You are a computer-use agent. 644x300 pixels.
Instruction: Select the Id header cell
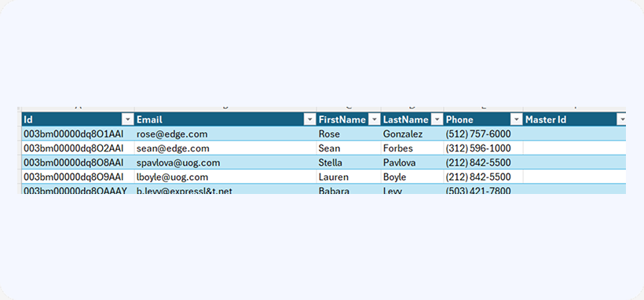78,119
